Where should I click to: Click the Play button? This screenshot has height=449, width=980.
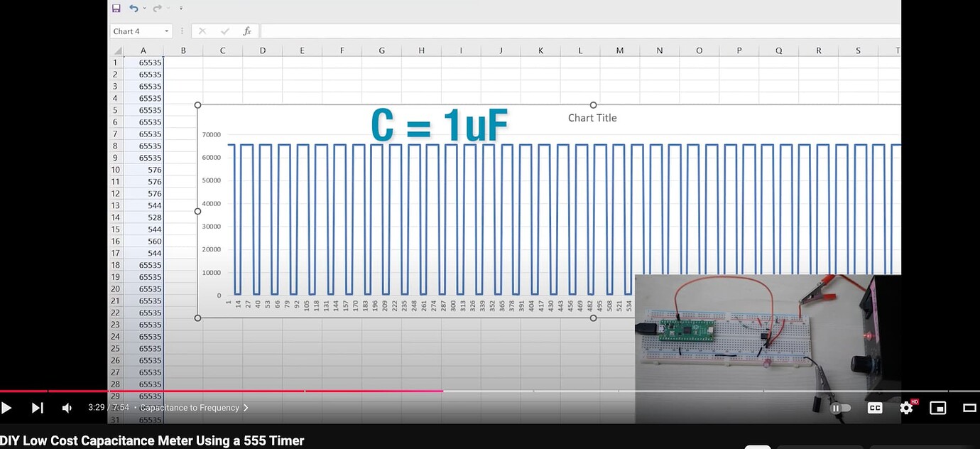(x=7, y=408)
